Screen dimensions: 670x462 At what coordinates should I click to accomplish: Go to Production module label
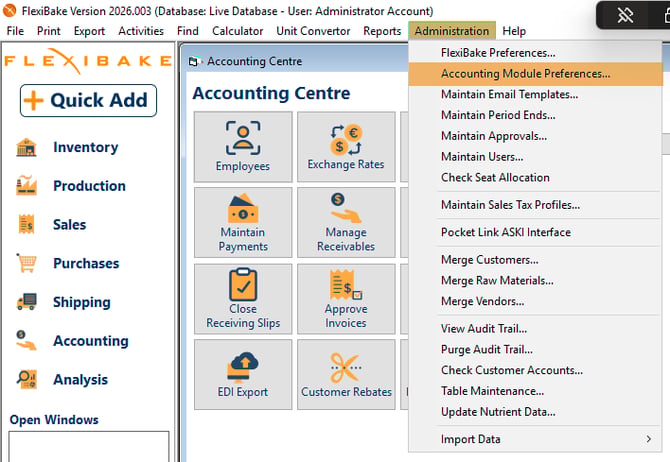pos(89,186)
